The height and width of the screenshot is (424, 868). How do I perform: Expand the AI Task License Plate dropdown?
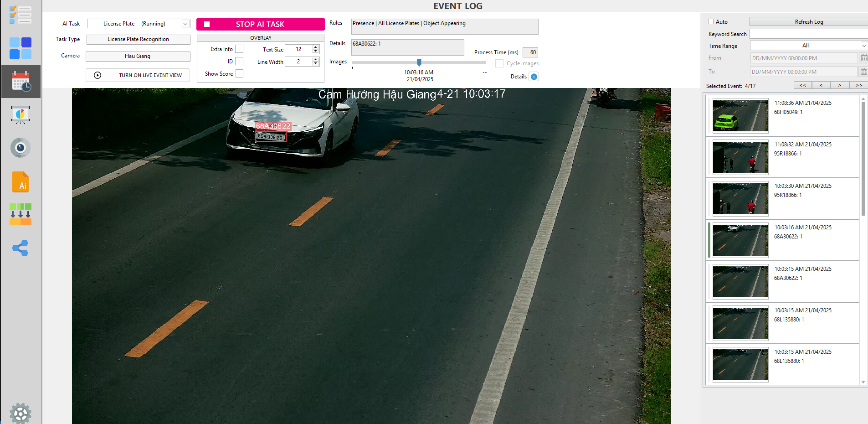185,24
